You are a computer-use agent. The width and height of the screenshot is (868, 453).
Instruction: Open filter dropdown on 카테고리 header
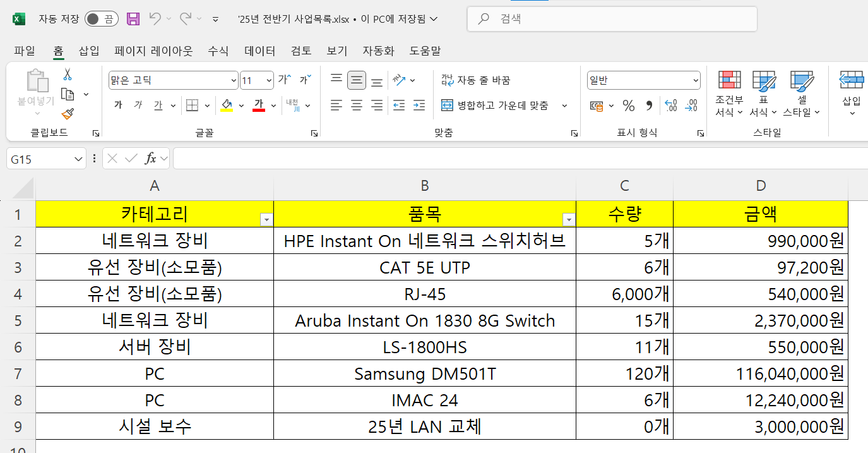coord(266,219)
